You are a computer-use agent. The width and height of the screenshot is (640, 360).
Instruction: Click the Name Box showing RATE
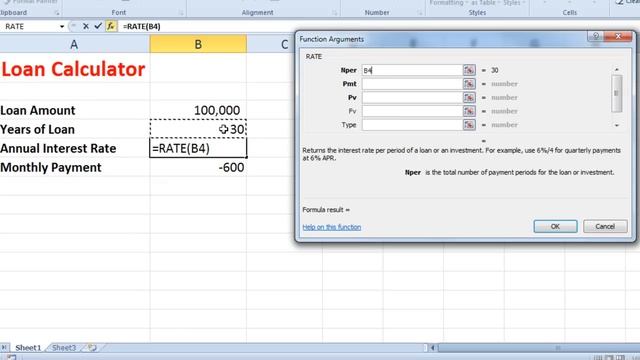coord(29,27)
